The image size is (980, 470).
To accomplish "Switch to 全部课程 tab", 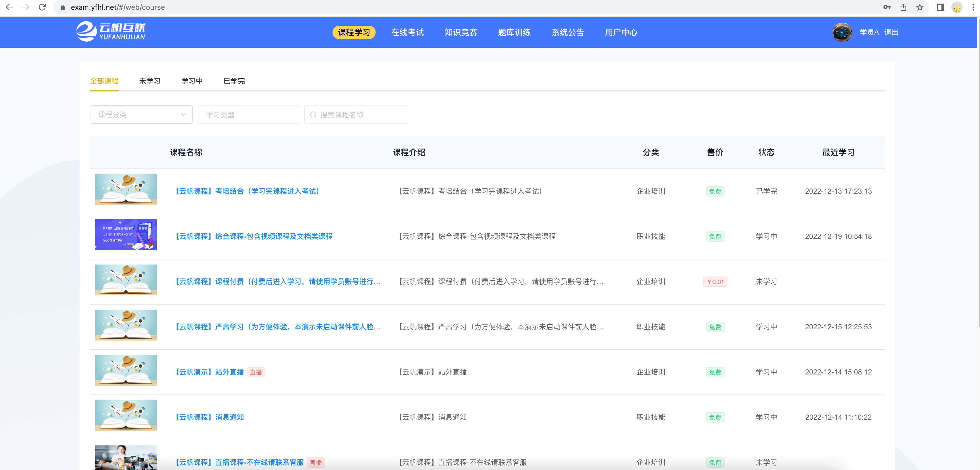I will tap(104, 81).
